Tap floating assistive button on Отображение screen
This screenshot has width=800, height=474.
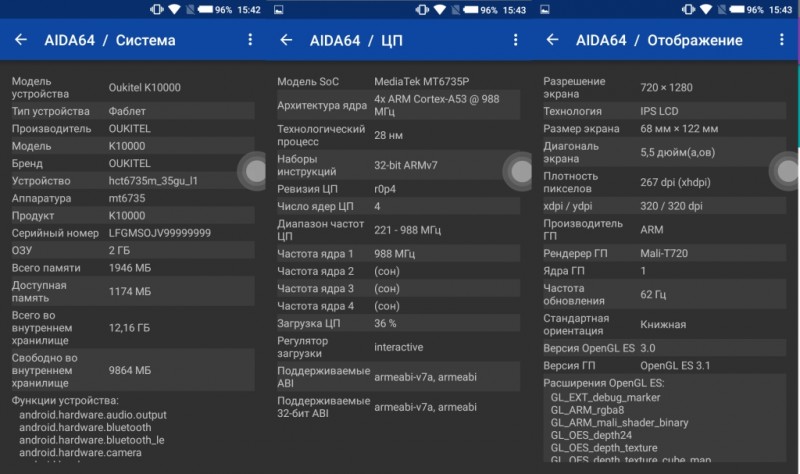[784, 171]
